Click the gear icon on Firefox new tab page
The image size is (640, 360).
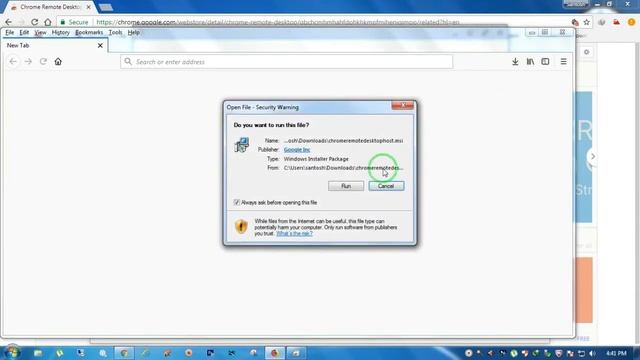(587, 52)
